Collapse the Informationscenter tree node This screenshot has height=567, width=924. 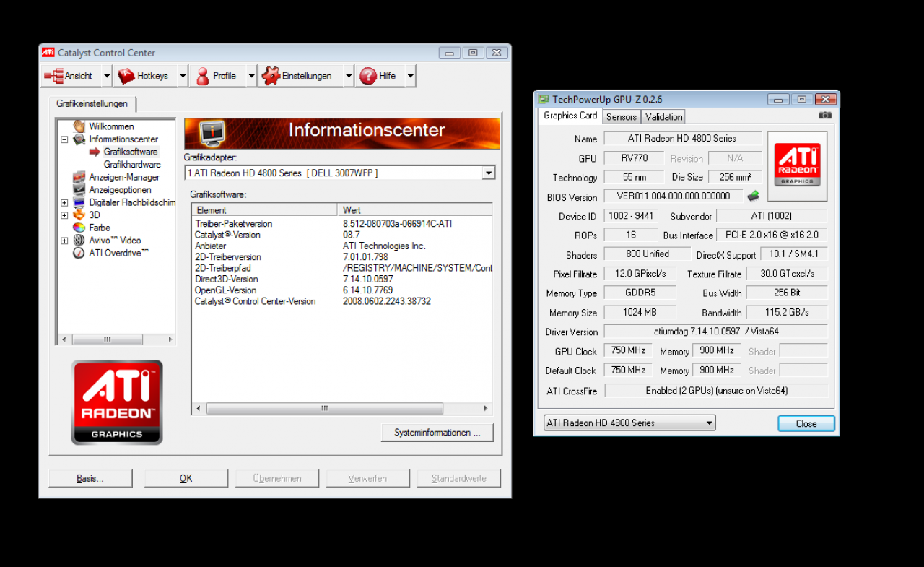coord(64,139)
